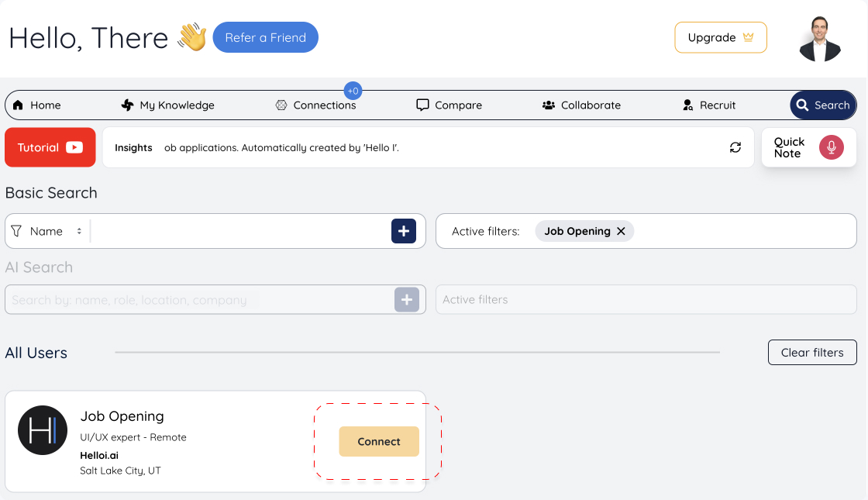Click the Connections notification badge

pos(353,91)
